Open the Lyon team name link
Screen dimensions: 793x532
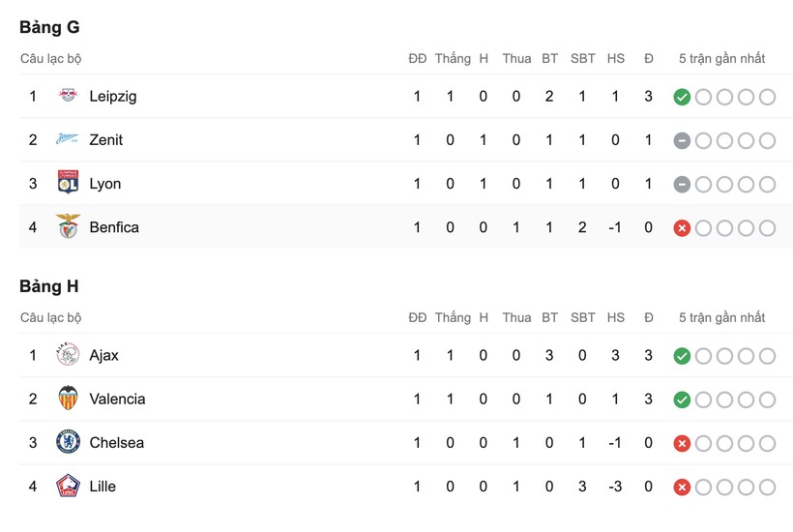104,184
